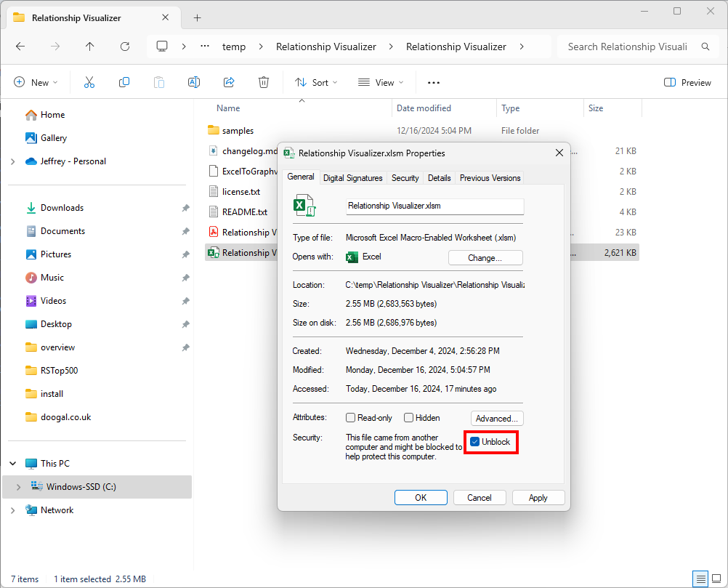Toggle the Unblock checkbox

475,442
